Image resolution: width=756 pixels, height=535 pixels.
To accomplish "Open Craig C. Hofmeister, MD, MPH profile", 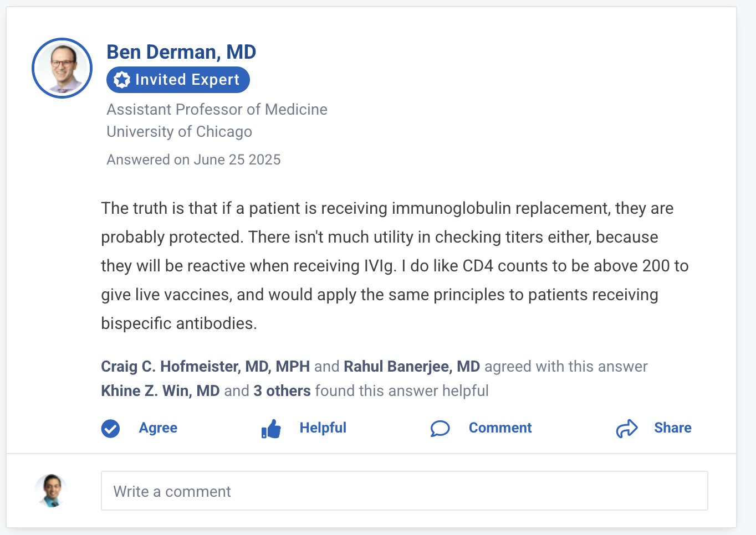I will tap(206, 367).
